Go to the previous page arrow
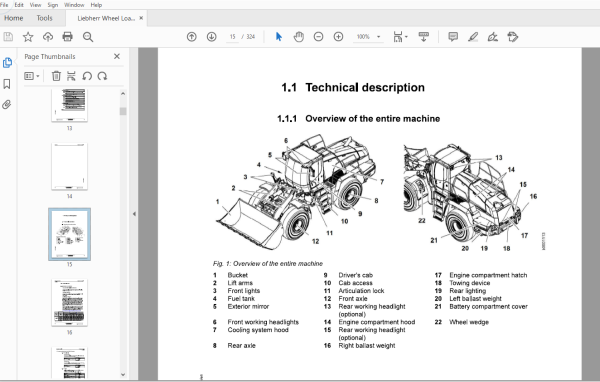 (192, 37)
